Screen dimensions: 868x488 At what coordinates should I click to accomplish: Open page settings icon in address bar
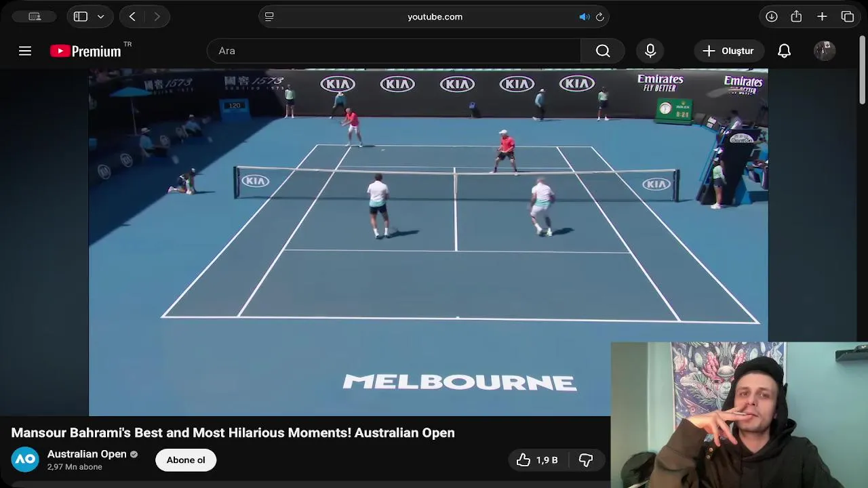[x=269, y=16]
